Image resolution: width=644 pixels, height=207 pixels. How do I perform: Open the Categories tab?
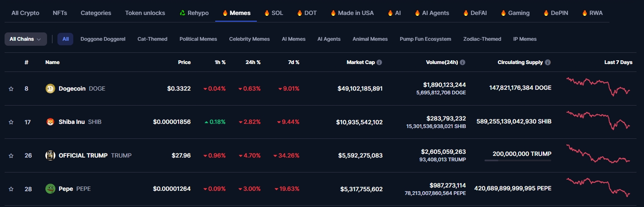pyautogui.click(x=96, y=13)
